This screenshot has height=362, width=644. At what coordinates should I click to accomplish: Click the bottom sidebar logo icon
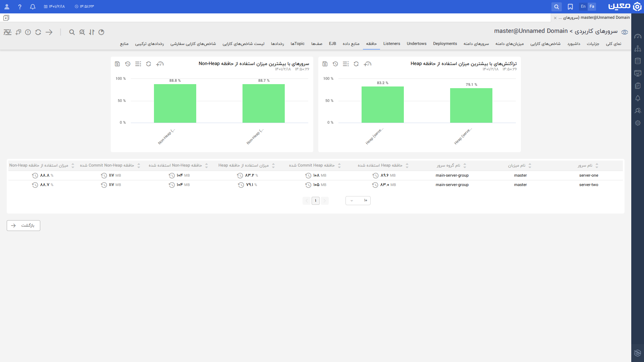(638, 353)
